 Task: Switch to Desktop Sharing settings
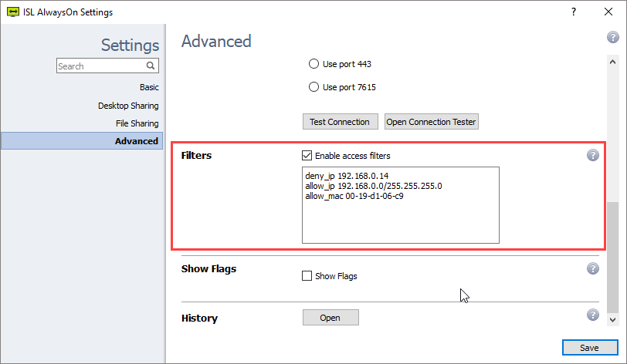click(x=128, y=106)
